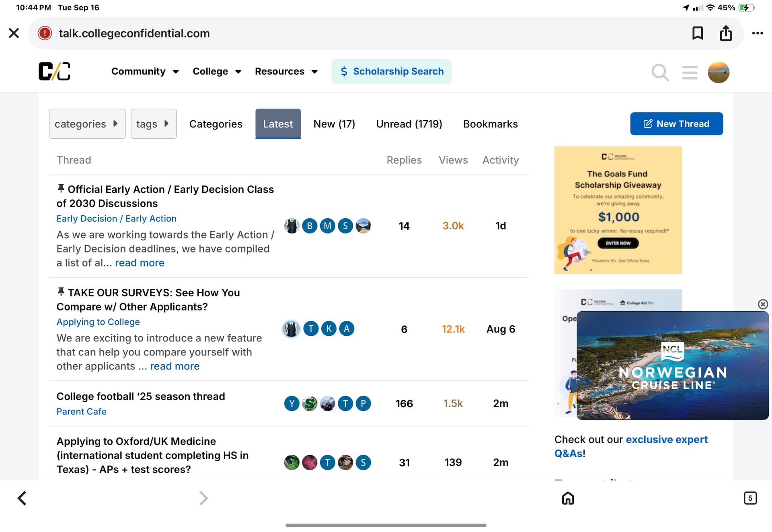Click the College Confidential logo
The image size is (772, 532).
click(x=55, y=71)
